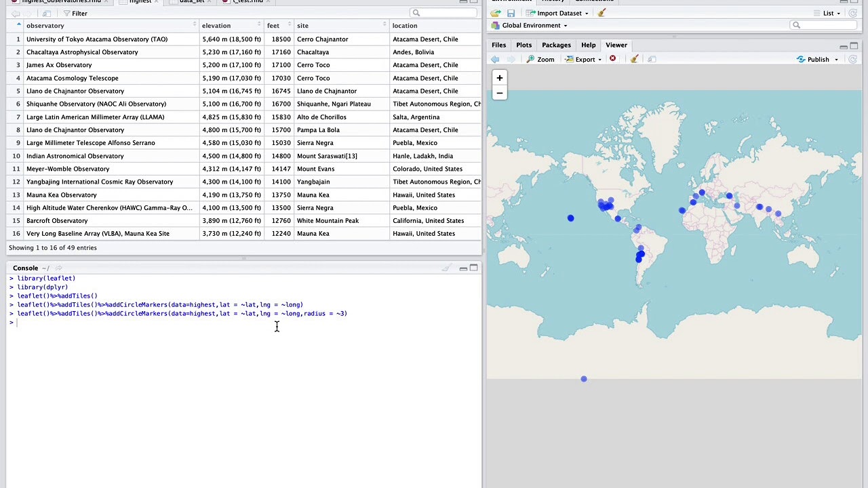Click the Viewer Zoom button
The width and height of the screenshot is (868, 488).
[x=540, y=60]
